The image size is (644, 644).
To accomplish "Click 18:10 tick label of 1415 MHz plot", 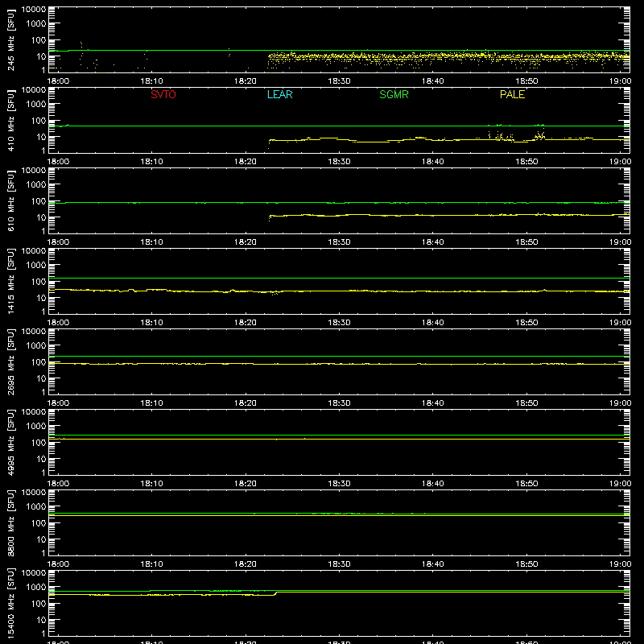I will (151, 323).
